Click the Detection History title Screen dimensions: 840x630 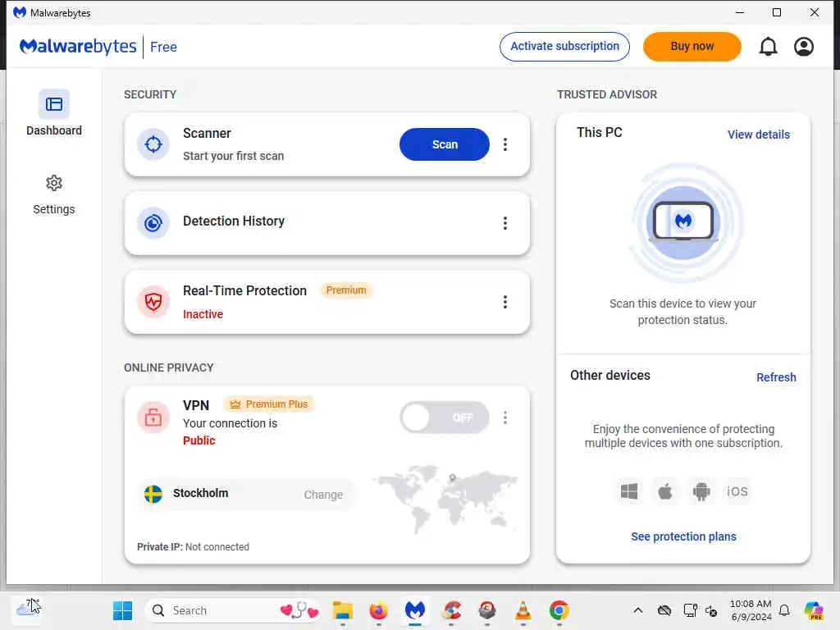234,221
